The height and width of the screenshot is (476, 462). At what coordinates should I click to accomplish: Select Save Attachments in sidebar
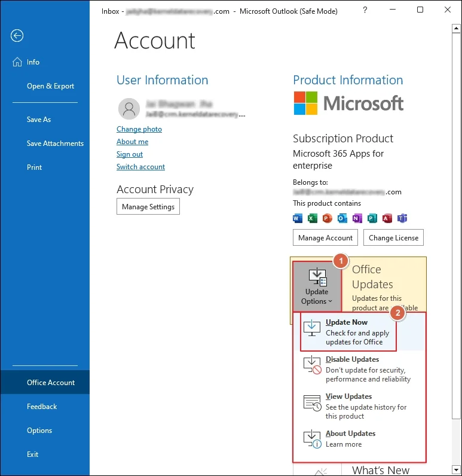[45, 144]
